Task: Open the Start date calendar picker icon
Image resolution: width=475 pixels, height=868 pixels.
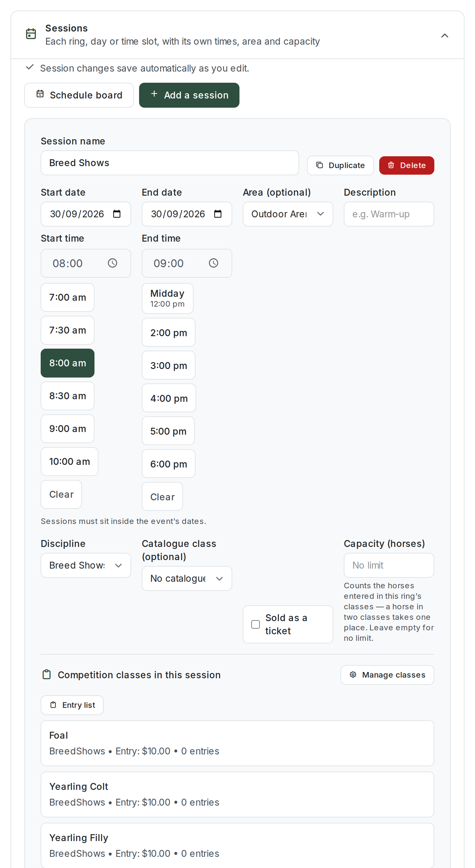Action: [117, 214]
